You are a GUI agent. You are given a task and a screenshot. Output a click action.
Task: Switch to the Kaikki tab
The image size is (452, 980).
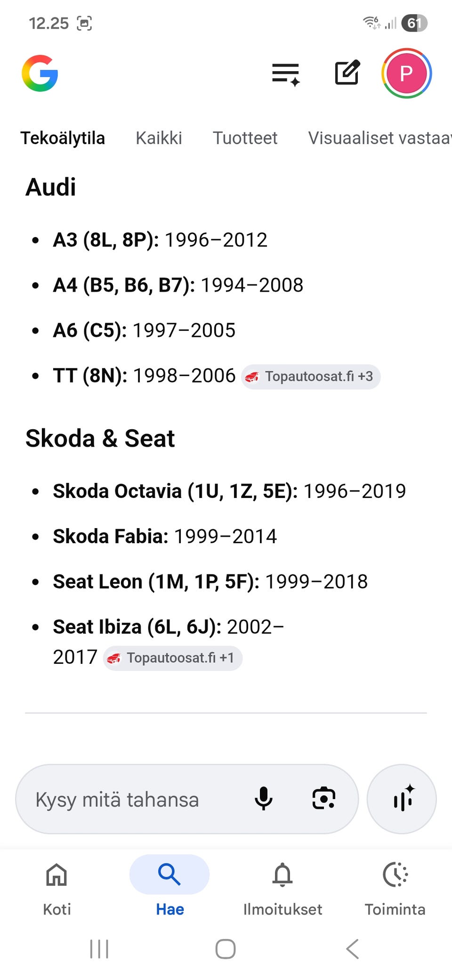tap(159, 138)
